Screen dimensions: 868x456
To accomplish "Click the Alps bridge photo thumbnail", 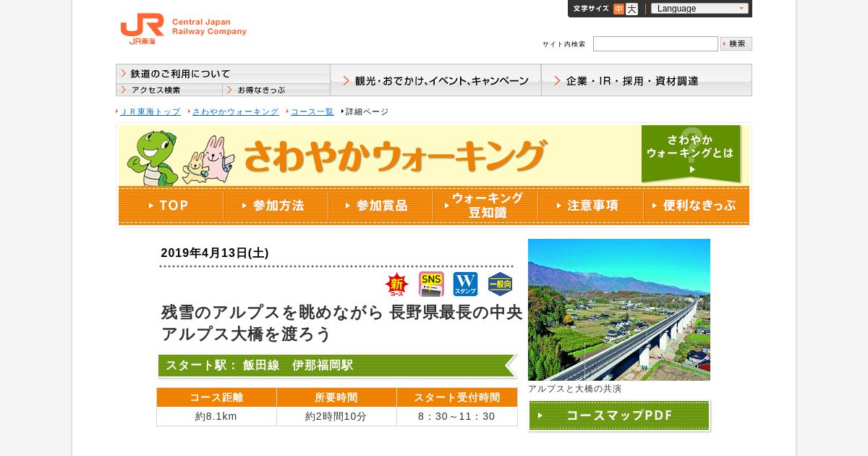I will pos(619,310).
